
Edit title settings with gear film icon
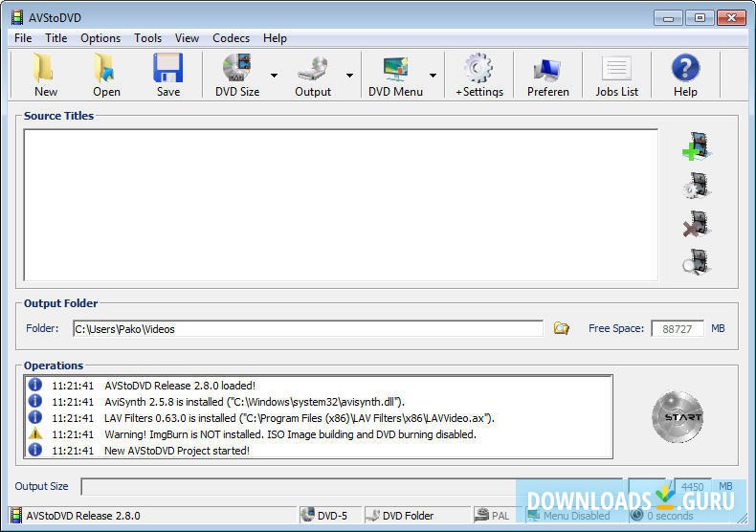[697, 186]
